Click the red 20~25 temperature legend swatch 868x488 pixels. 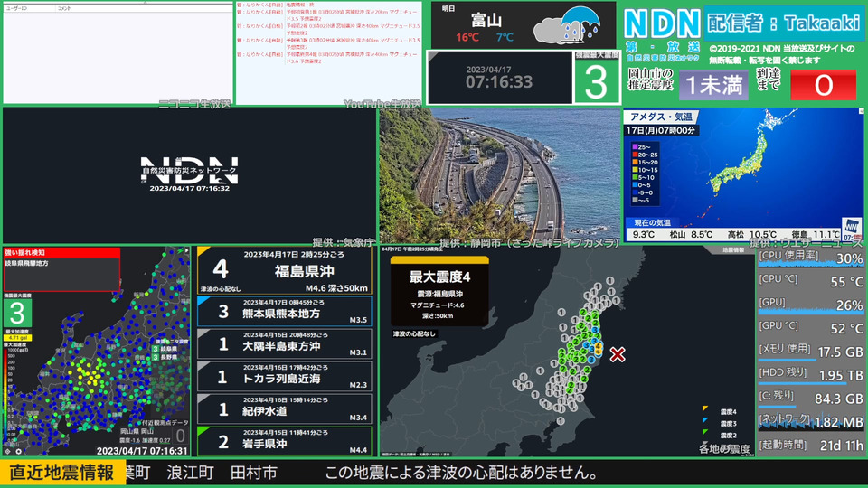635,155
